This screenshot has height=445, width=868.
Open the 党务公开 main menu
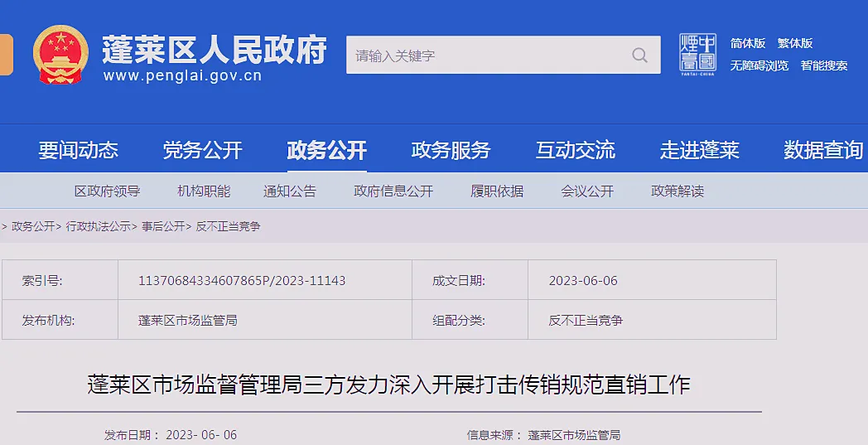tap(203, 150)
